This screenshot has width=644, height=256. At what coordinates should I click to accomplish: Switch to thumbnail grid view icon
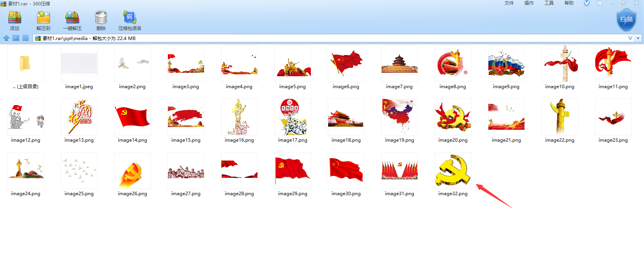(26, 38)
